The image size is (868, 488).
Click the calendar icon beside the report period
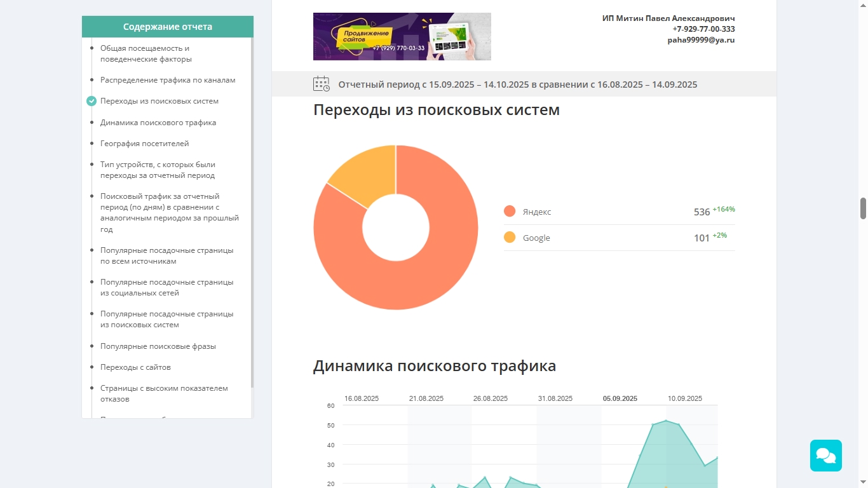[x=322, y=84]
